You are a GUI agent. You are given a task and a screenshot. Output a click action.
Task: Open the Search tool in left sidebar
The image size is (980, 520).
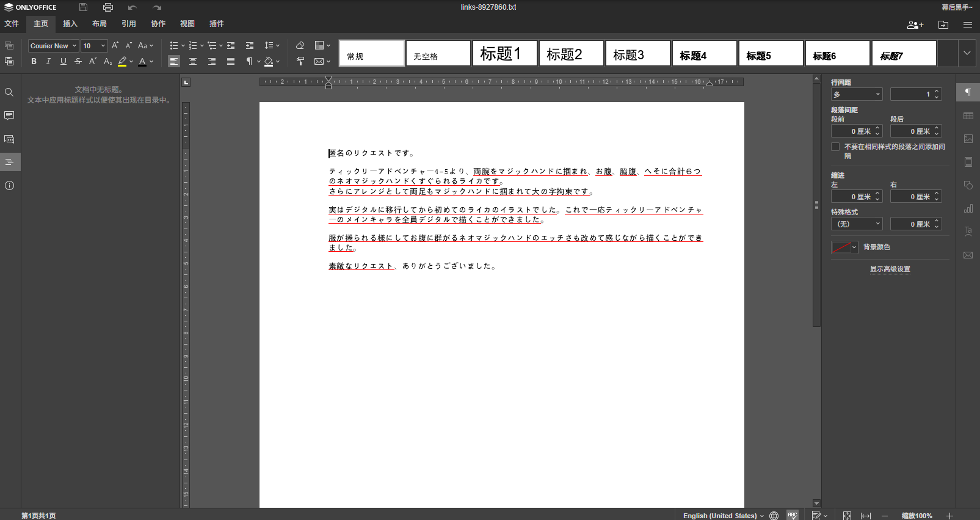tap(9, 92)
